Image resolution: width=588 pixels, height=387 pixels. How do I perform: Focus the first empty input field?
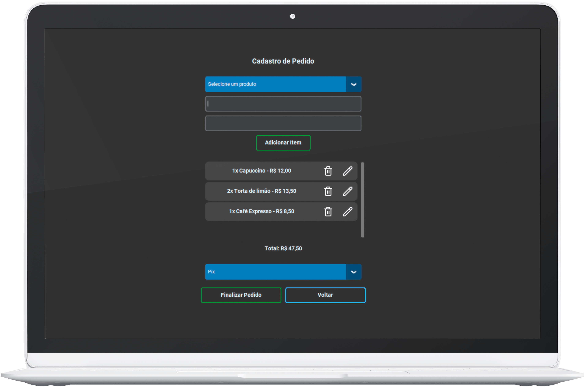[x=283, y=104]
